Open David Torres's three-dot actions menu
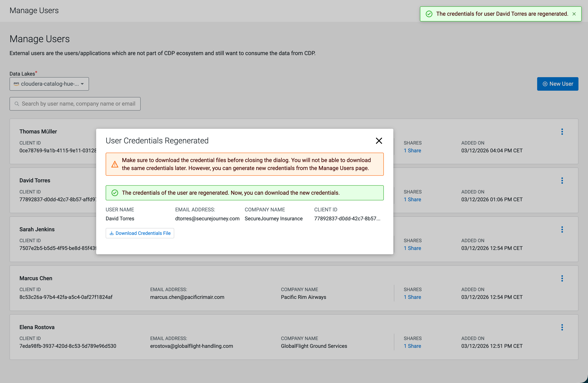 click(x=562, y=181)
